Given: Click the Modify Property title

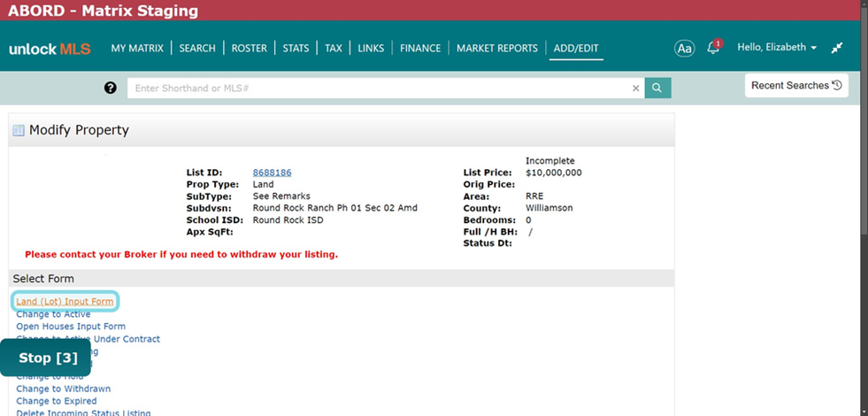Looking at the screenshot, I should pos(79,130).
